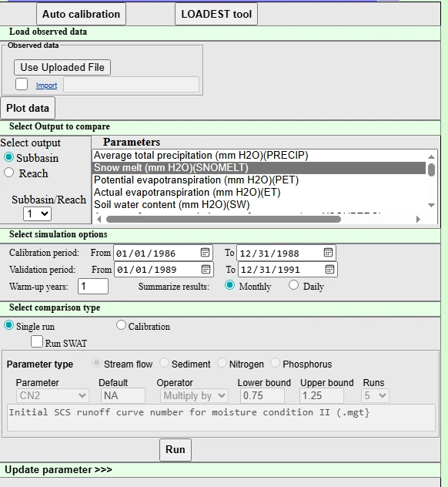This screenshot has width=448, height=487.
Task: Click the parameters list scroll right arrow
Action: (x=418, y=219)
